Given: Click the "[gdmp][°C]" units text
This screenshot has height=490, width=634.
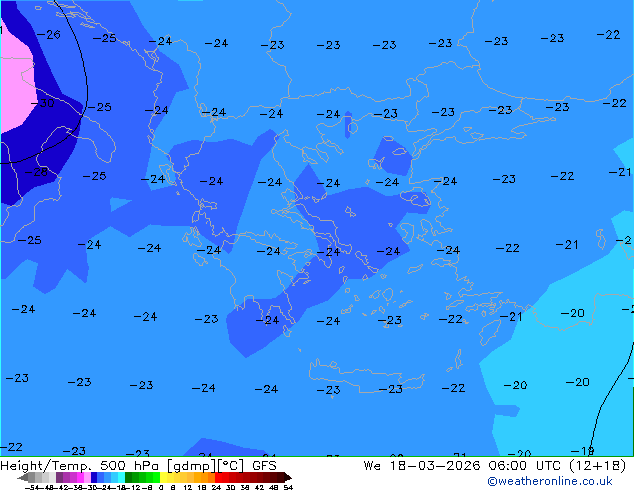Looking at the screenshot, I should (x=206, y=466).
